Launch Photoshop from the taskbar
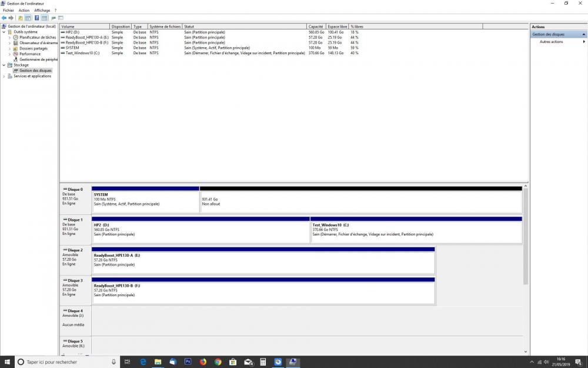The height and width of the screenshot is (368, 588). click(188, 362)
